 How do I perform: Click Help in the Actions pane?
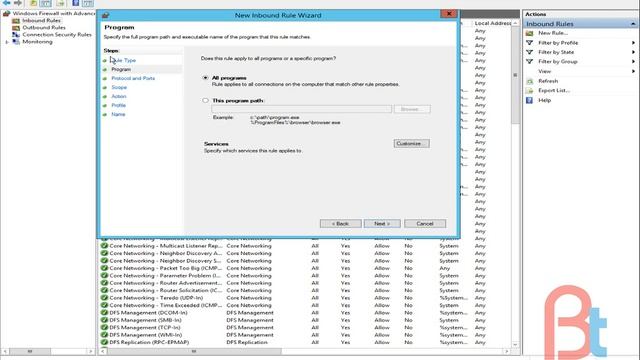pyautogui.click(x=544, y=100)
